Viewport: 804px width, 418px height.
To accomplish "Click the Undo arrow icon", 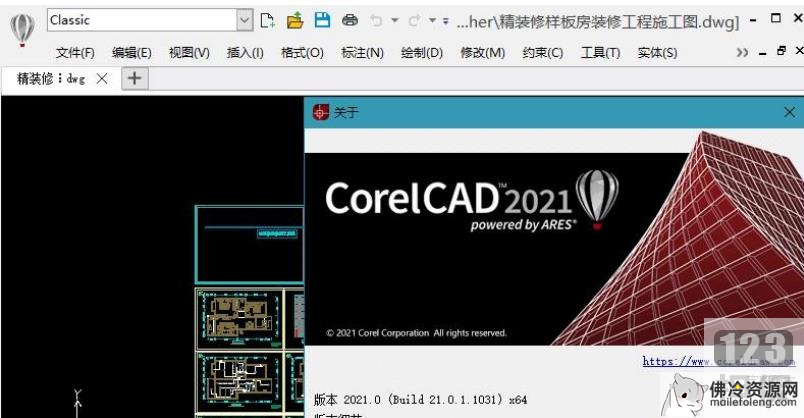I will [376, 20].
